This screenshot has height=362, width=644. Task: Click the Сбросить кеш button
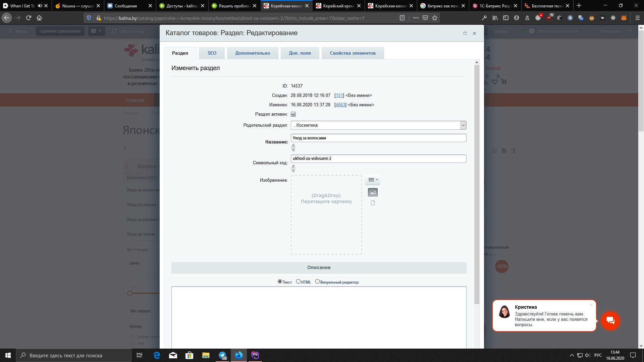[x=129, y=31]
